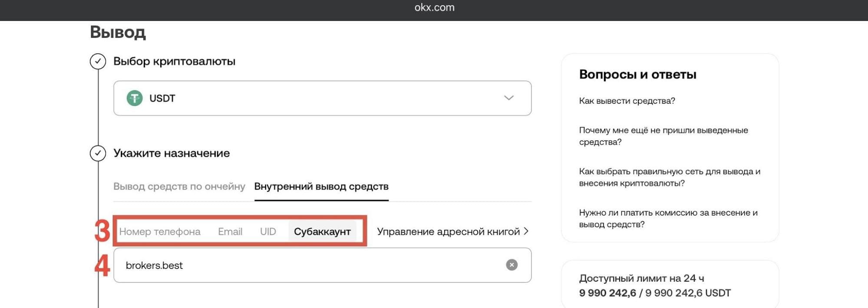Select the Внутренний вывод средств tab
Image resolution: width=868 pixels, height=308 pixels.
coord(321,187)
